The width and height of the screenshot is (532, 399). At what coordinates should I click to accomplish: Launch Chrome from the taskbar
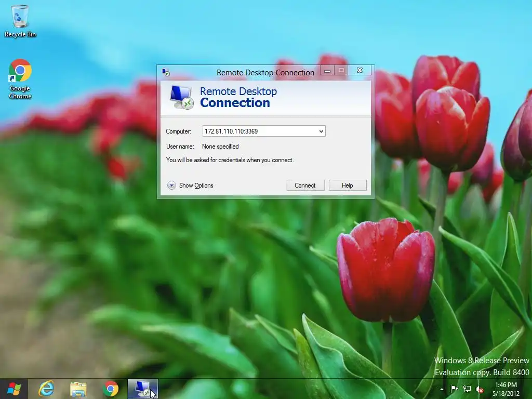(x=111, y=389)
